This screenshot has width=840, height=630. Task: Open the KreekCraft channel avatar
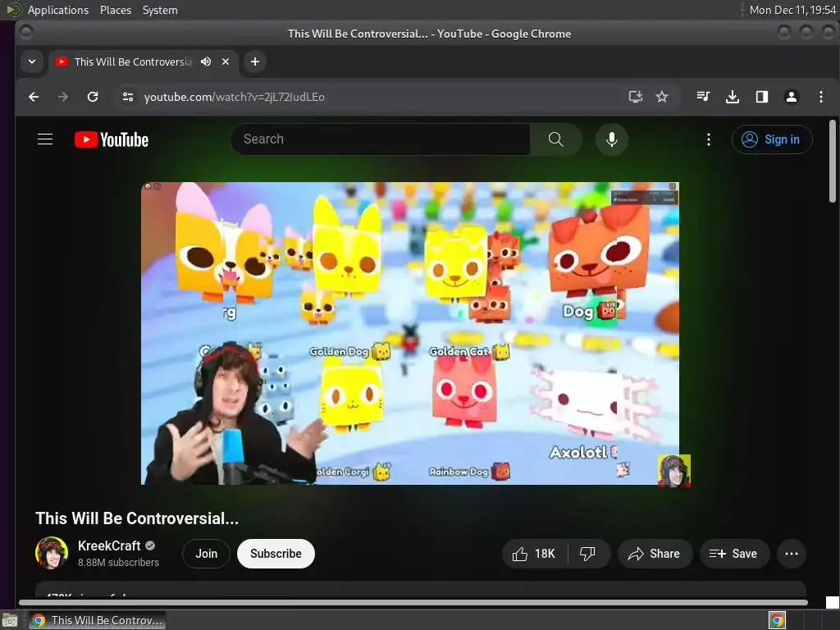52,553
